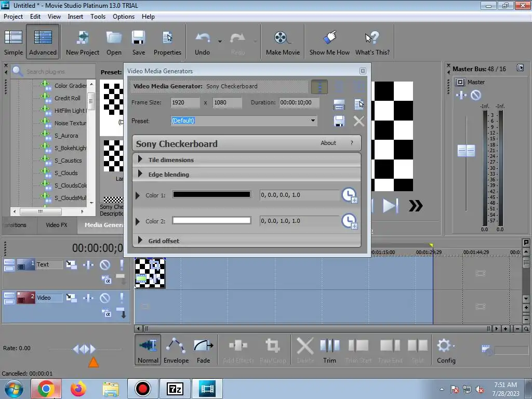Screen dimensions: 532x399
Task: Select the Media Generators tab
Action: click(101, 225)
